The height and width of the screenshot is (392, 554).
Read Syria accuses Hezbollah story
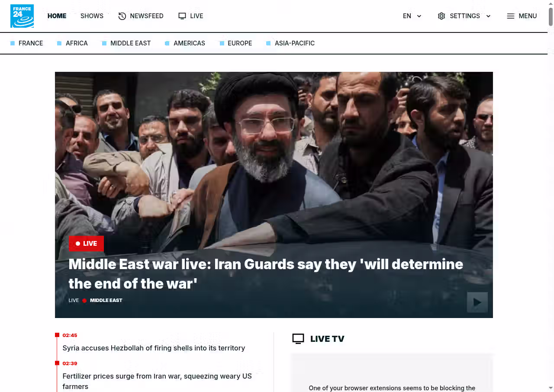(154, 348)
